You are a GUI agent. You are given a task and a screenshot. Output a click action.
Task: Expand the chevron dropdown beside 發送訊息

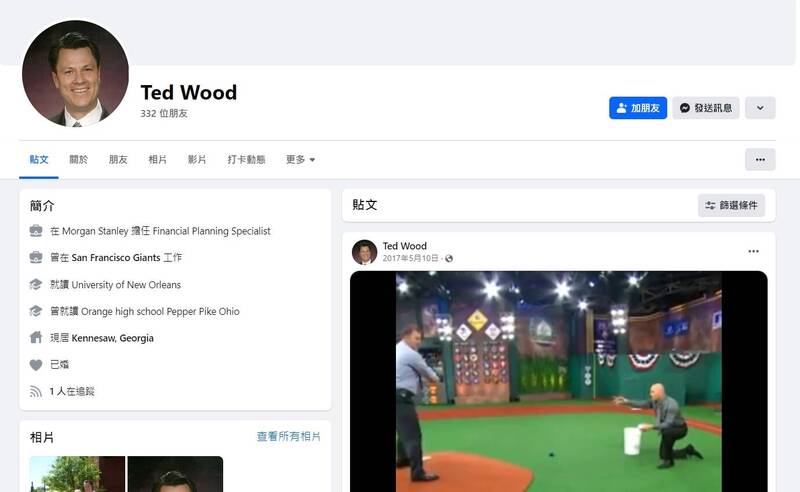pyautogui.click(x=760, y=108)
